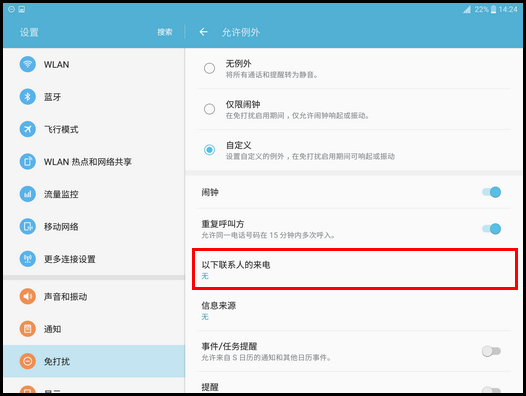Tap the 22% battery percentage text
Image resolution: width=526 pixels, height=396 pixels.
(x=481, y=9)
